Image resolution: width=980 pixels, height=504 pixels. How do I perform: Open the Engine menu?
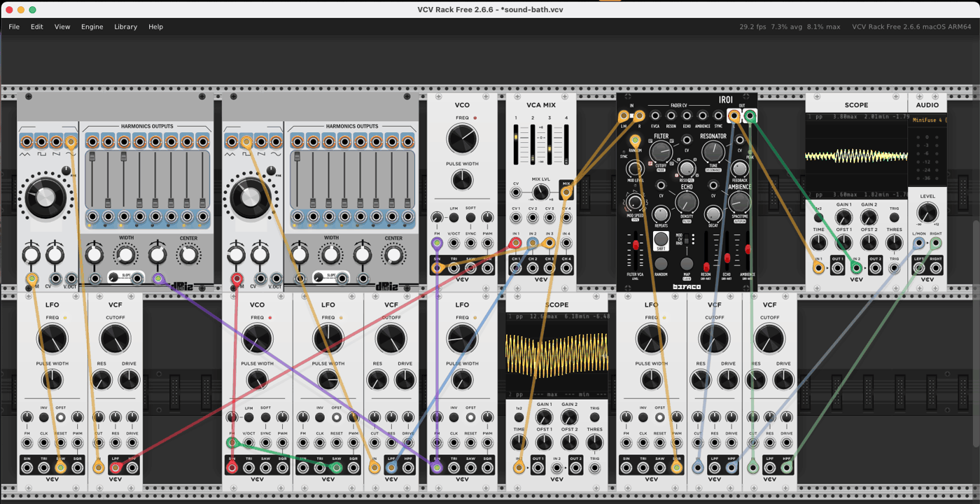(x=92, y=27)
